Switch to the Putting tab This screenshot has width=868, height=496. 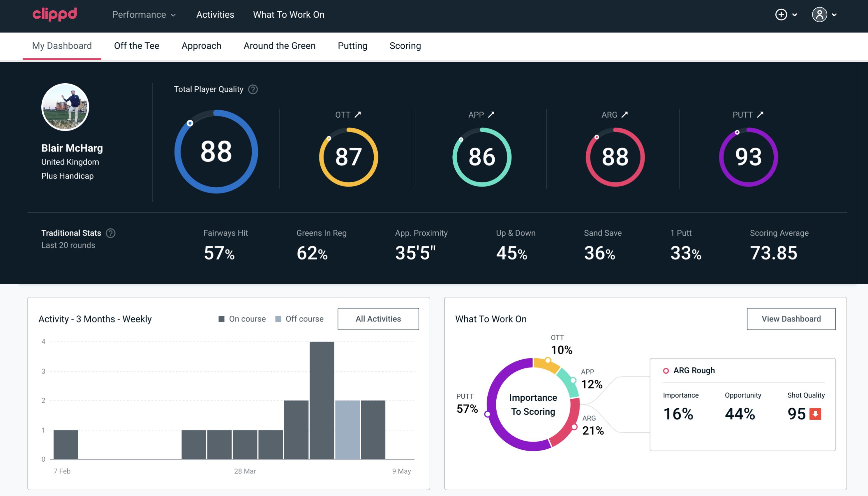pos(352,45)
